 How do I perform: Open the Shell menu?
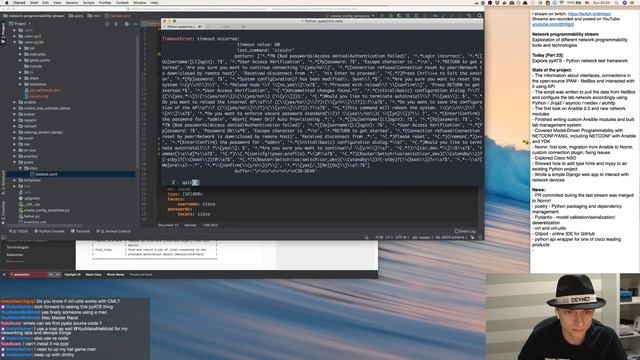coord(34,2)
